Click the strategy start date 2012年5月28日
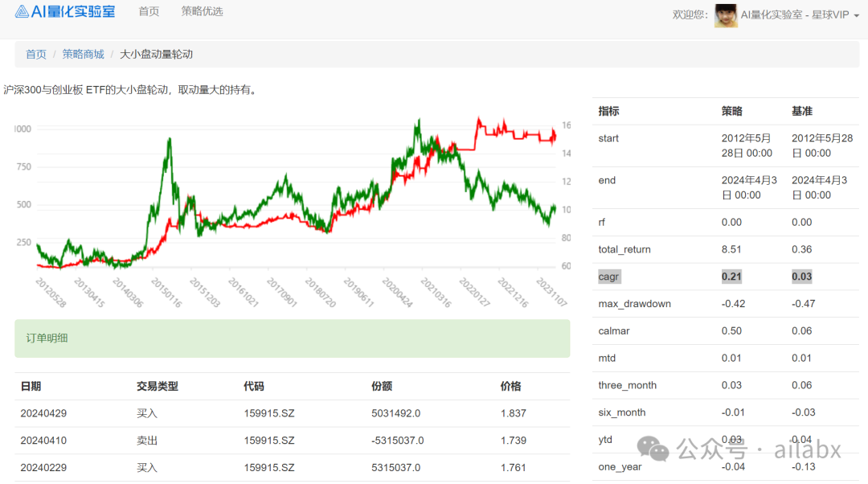Viewport: 868px width, 484px height. click(747, 146)
